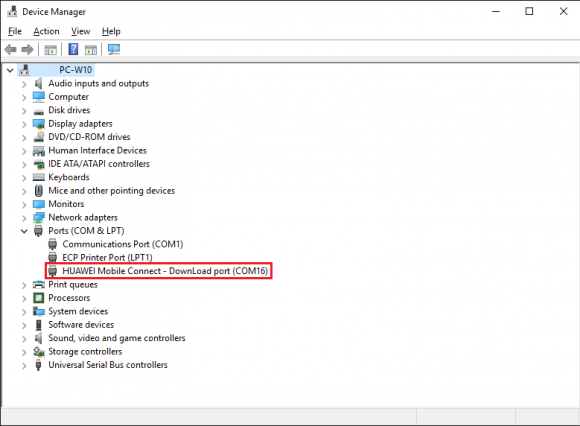Click the Show/Hide Console Tree toolbar icon
The width and height of the screenshot is (580, 426).
coord(51,49)
